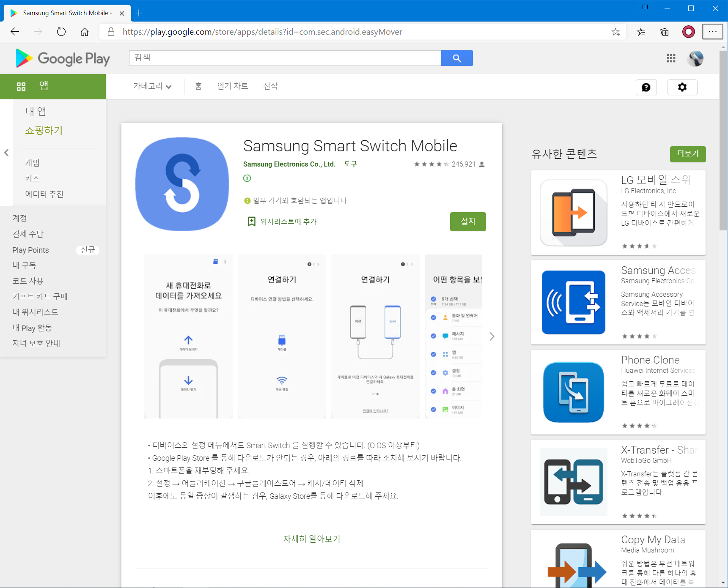Open 게임 category in sidebar
This screenshot has height=588, width=728.
(x=33, y=163)
